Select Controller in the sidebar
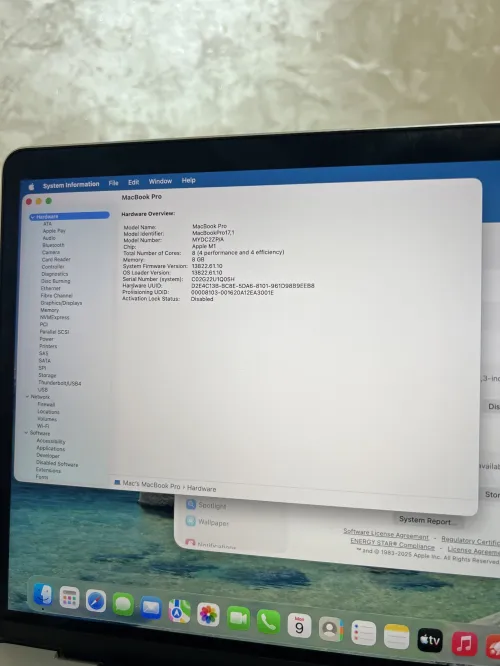The width and height of the screenshot is (500, 666). (x=53, y=267)
